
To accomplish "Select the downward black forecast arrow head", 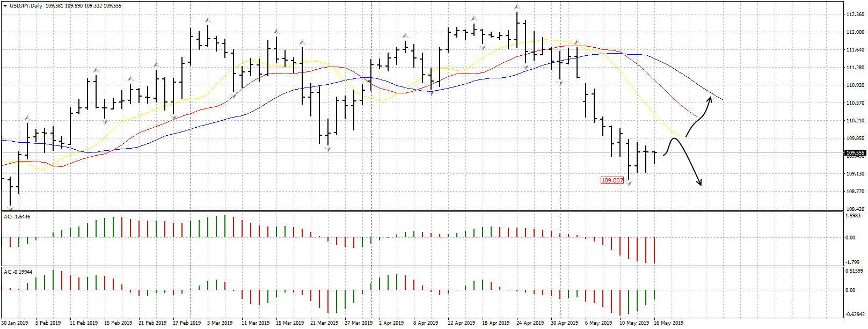I will [699, 183].
